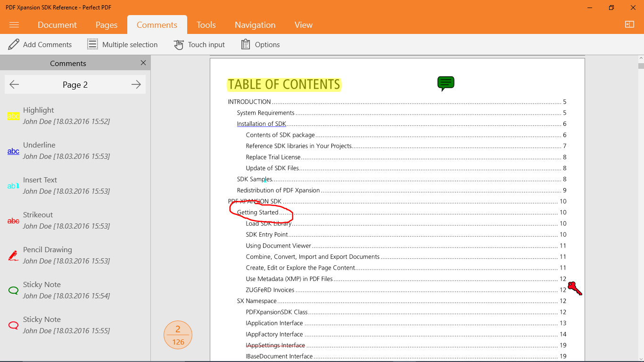Click the cyan Insert Text comment icon
The image size is (644, 362).
click(13, 186)
